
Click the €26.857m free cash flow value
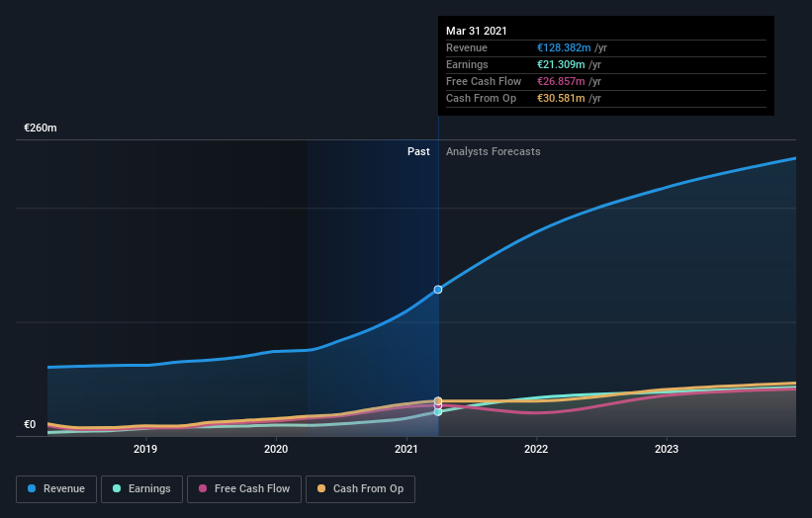(561, 81)
